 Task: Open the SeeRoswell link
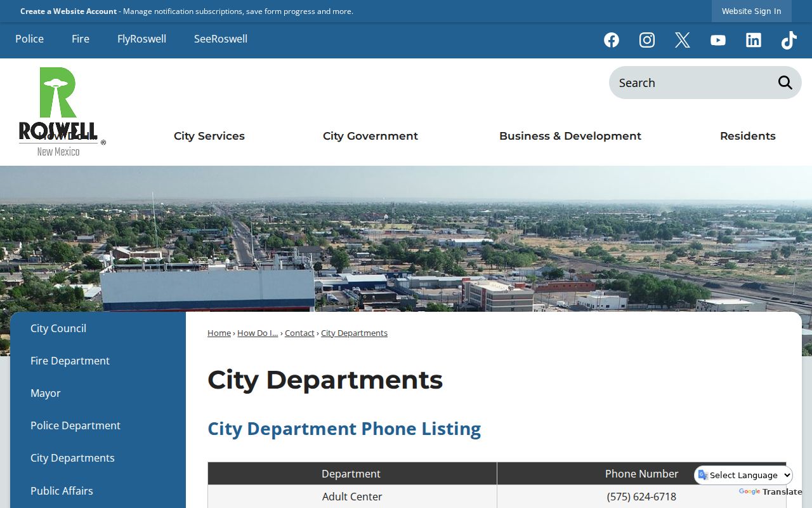(x=221, y=39)
